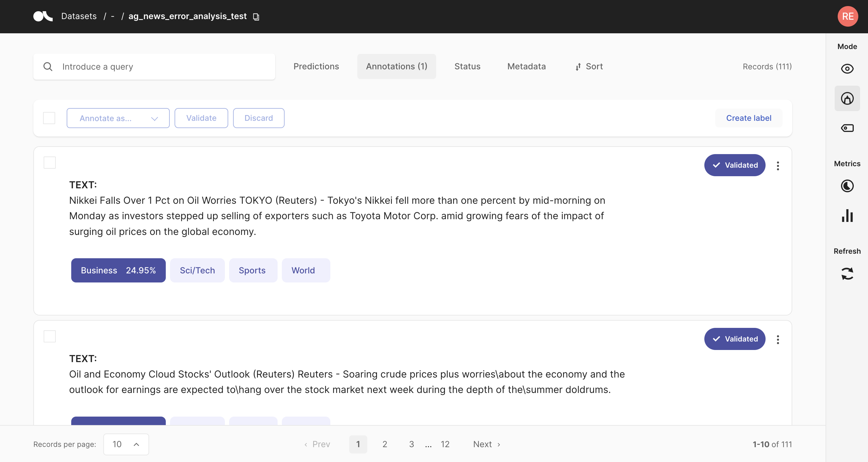This screenshot has height=462, width=868.
Task: Select the Oil and Economy record checkbox
Action: coord(49,336)
